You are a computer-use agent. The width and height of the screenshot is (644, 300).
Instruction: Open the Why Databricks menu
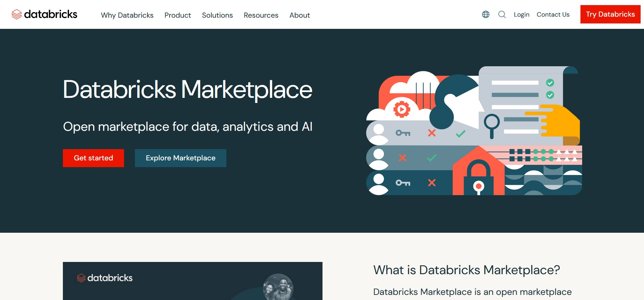[127, 15]
